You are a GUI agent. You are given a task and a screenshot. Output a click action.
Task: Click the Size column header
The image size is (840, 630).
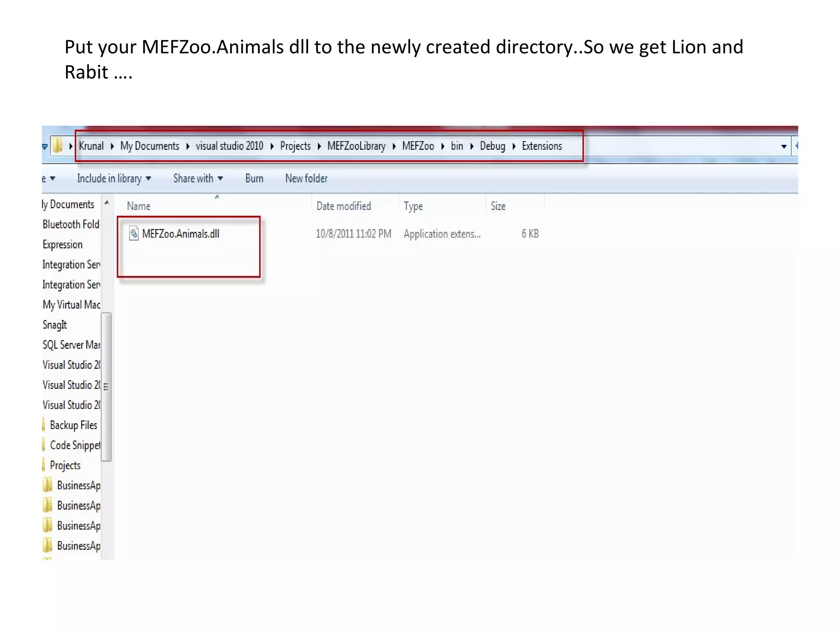point(498,206)
